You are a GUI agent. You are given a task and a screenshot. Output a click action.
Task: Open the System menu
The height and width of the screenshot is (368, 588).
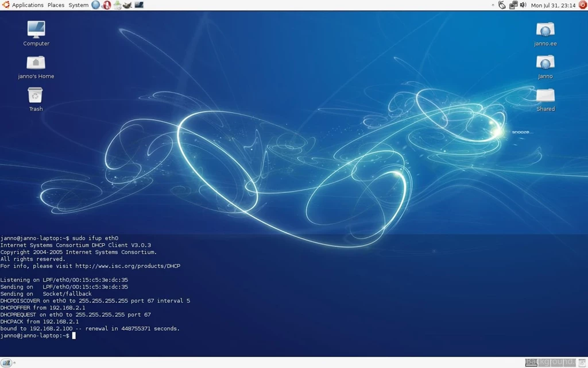pos(78,5)
